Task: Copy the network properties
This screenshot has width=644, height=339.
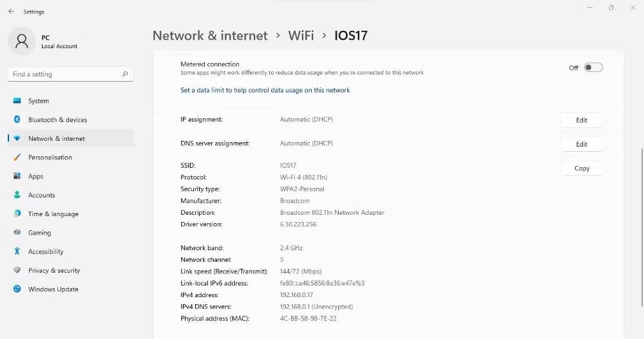Action: (x=582, y=169)
